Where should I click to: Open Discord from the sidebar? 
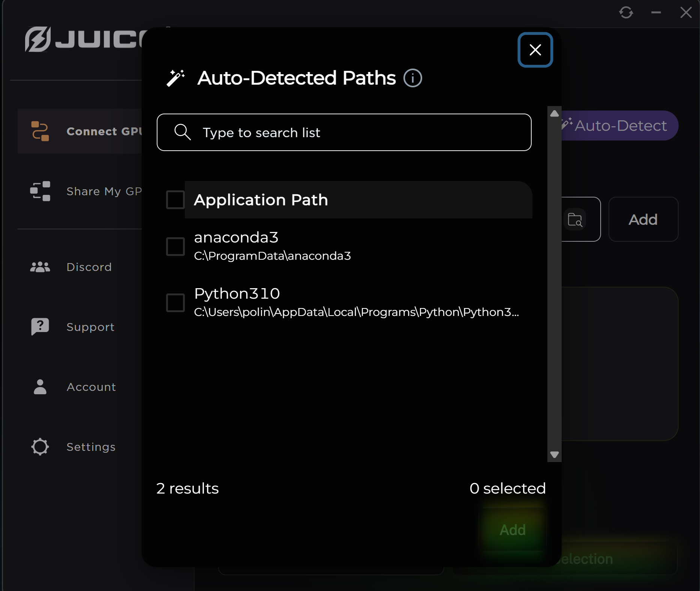[89, 267]
